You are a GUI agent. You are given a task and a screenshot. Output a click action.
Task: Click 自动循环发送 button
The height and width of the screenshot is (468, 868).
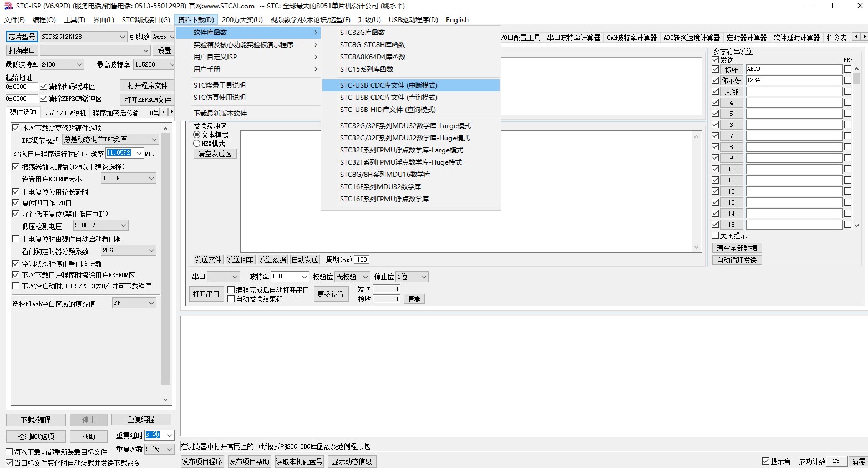pos(737,260)
